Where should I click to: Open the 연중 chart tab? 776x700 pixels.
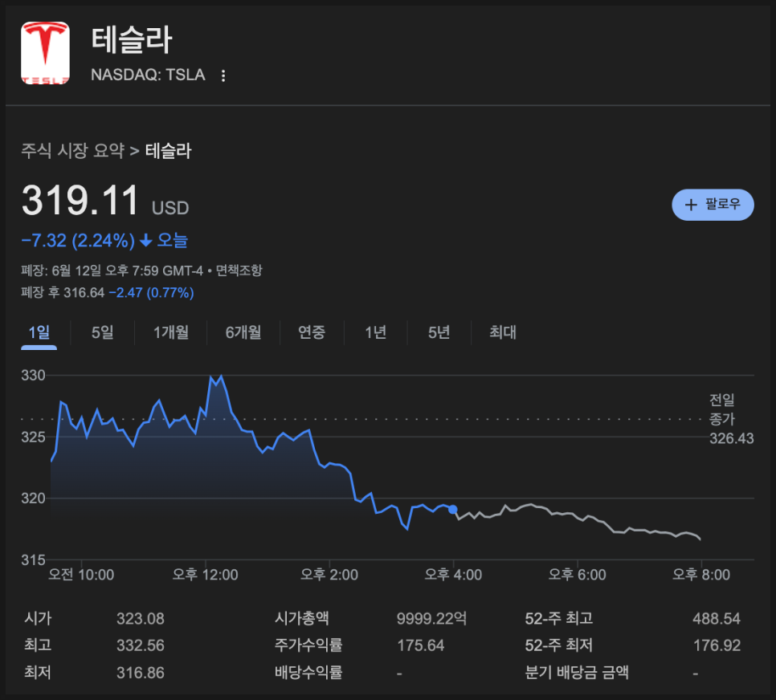pyautogui.click(x=312, y=332)
